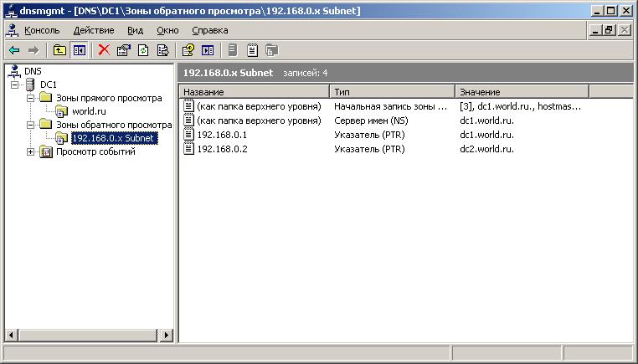Image resolution: width=638 pixels, height=364 pixels.
Task: Click Указатель (PTR) for 192.168.0.2
Action: [x=369, y=149]
